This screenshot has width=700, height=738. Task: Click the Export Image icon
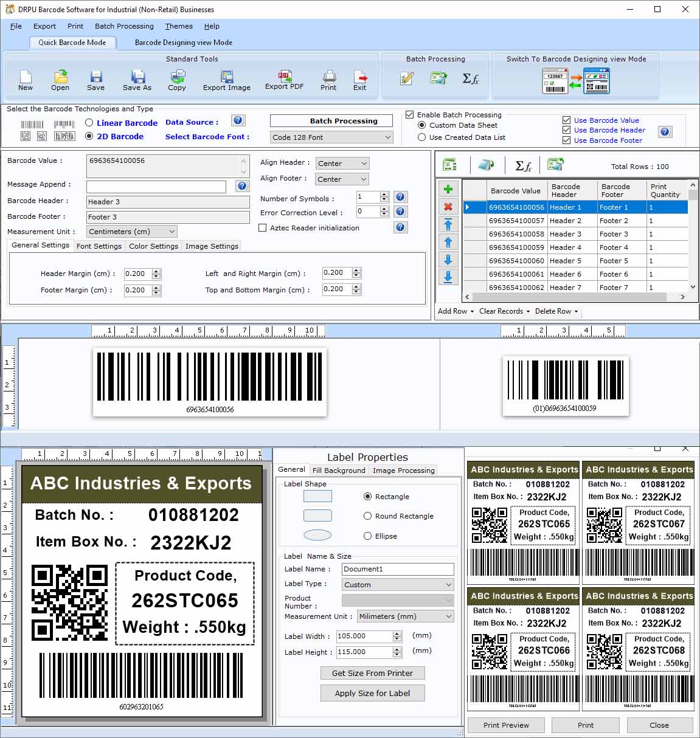(227, 77)
